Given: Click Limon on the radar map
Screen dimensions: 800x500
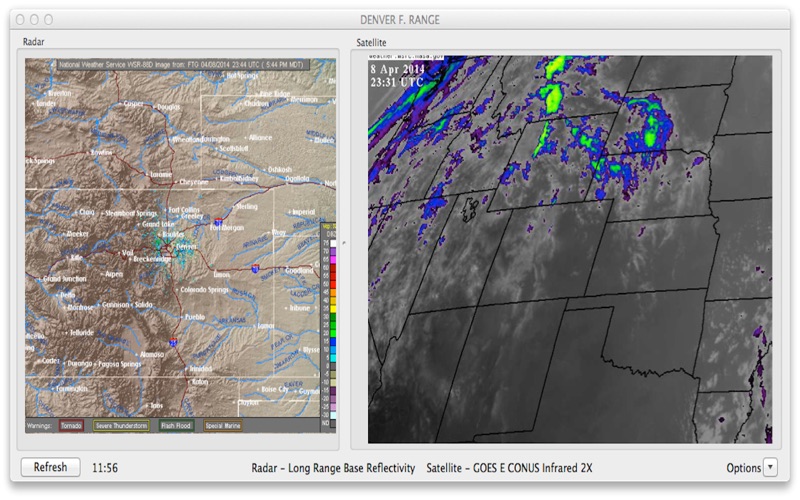Looking at the screenshot, I should tap(221, 274).
